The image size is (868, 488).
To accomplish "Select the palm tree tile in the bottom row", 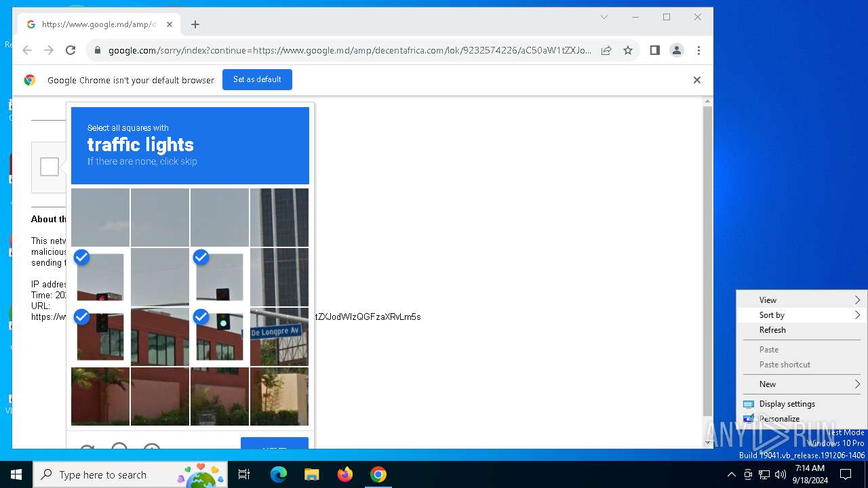I will (x=100, y=396).
